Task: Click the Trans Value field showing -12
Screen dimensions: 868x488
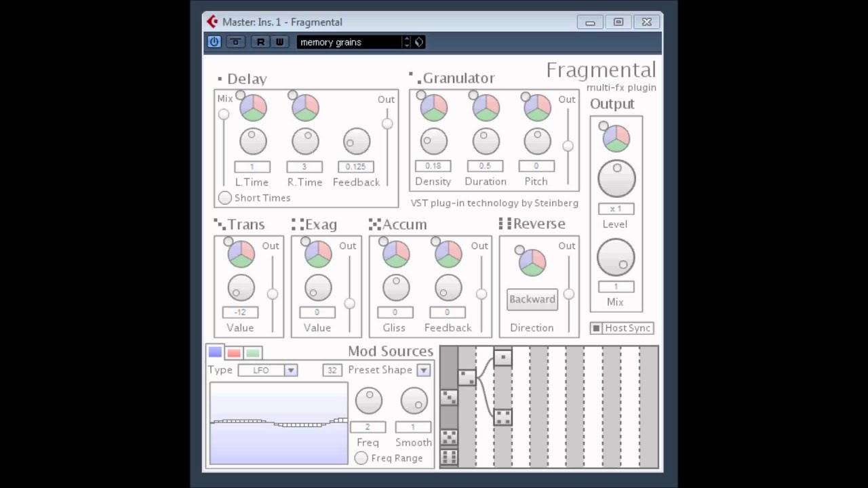Action: (240, 312)
